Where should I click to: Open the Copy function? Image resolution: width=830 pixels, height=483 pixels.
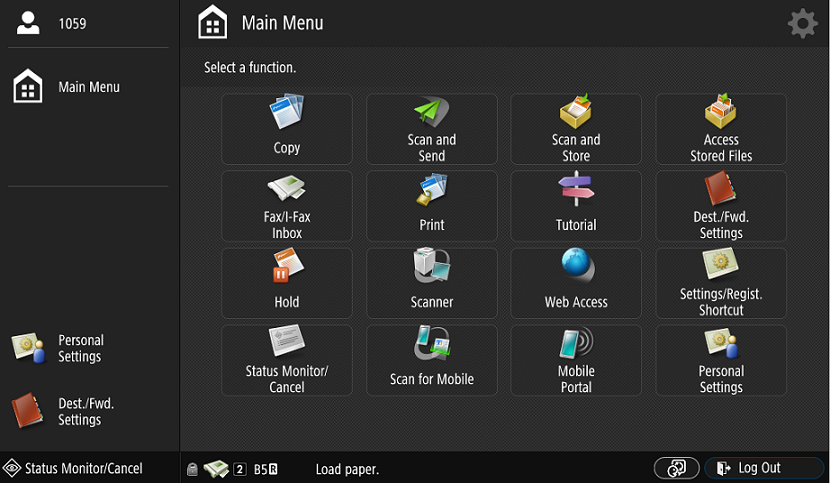coord(286,129)
